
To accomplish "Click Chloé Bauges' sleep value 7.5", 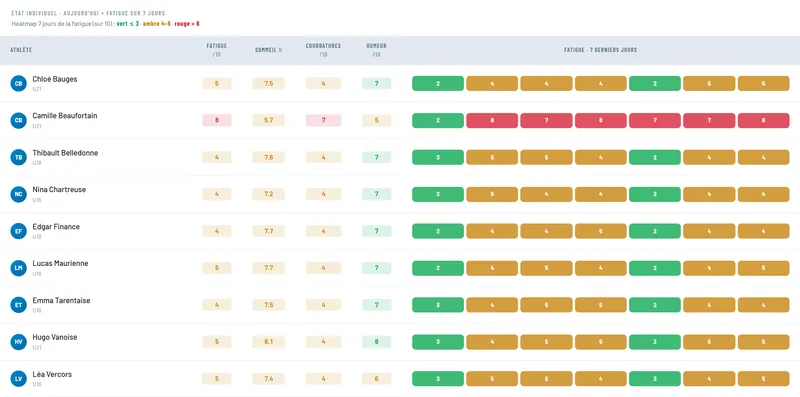I will 268,83.
